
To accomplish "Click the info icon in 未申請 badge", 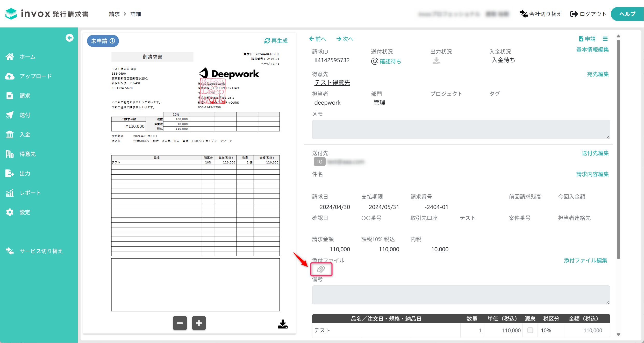I will pyautogui.click(x=112, y=41).
